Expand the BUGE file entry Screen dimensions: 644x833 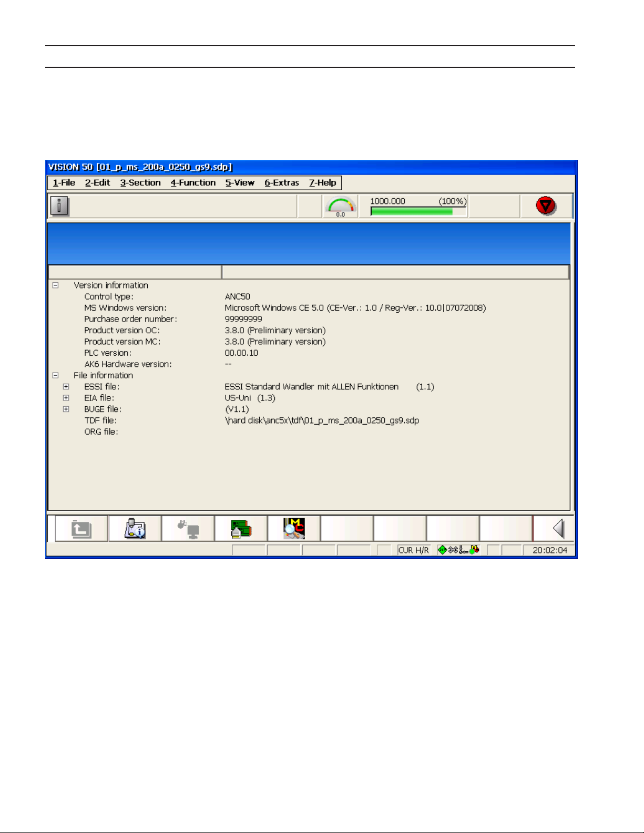coord(66,409)
